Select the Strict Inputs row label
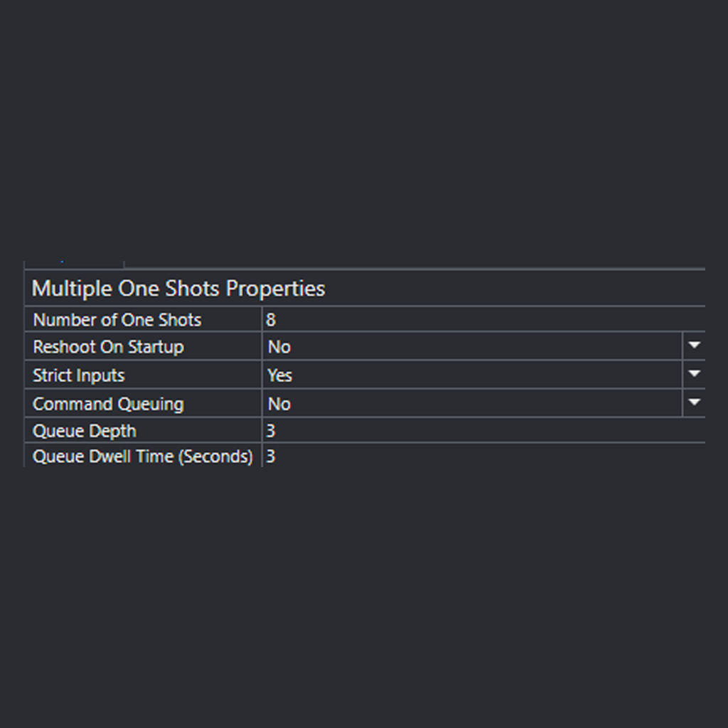Screen dimensions: 728x728 point(79,375)
